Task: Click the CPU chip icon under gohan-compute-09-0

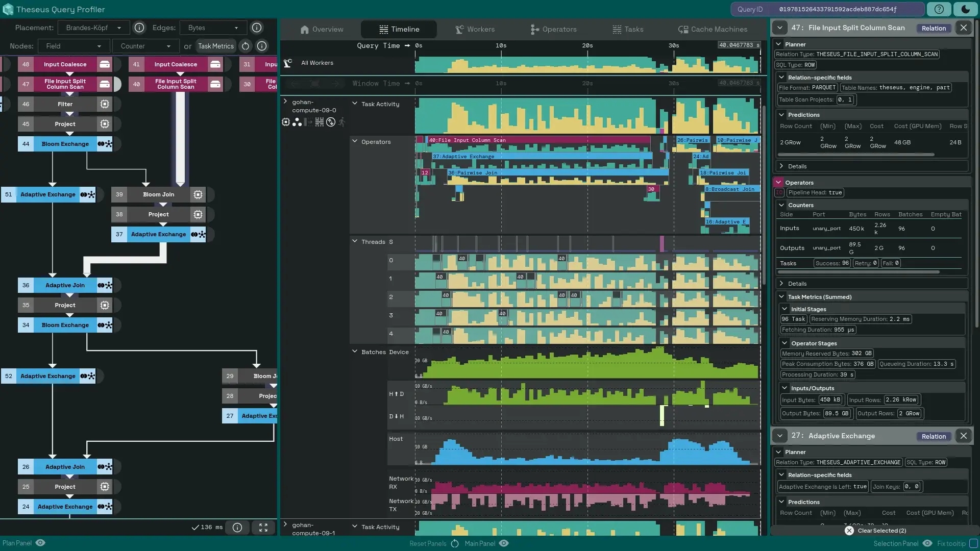Action: 286,122
